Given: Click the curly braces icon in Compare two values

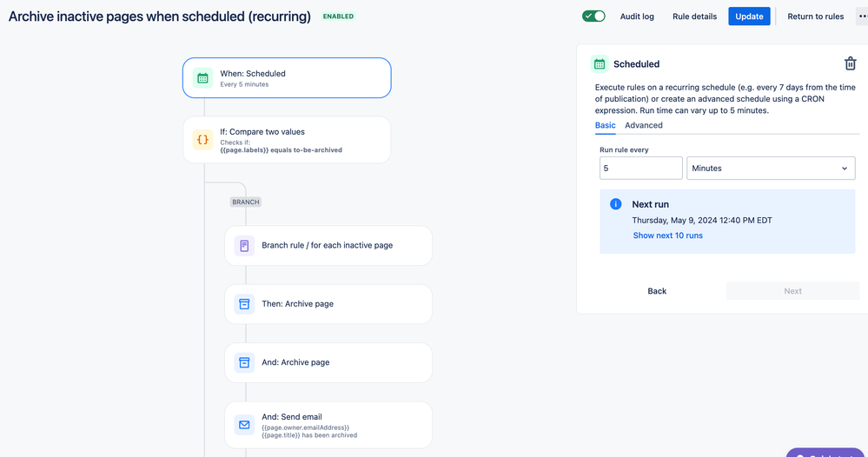Looking at the screenshot, I should 202,140.
